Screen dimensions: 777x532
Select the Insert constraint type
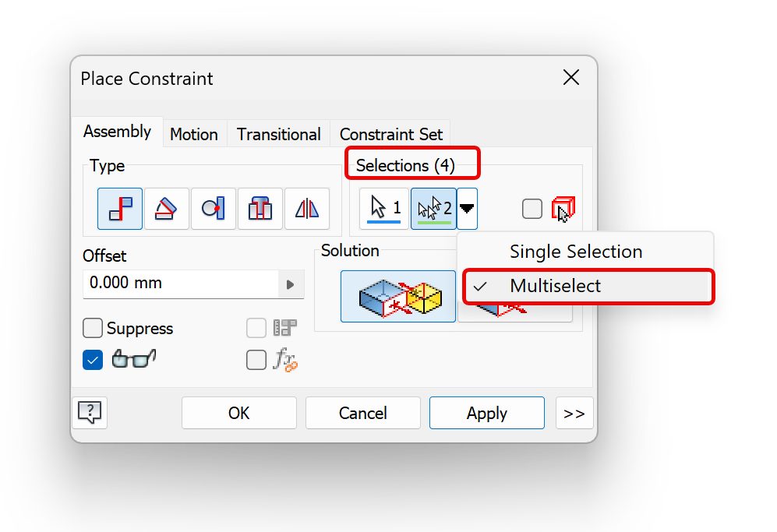click(260, 208)
